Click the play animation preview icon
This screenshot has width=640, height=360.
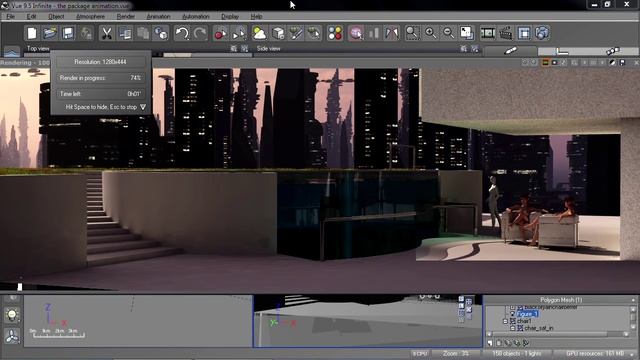point(239,33)
